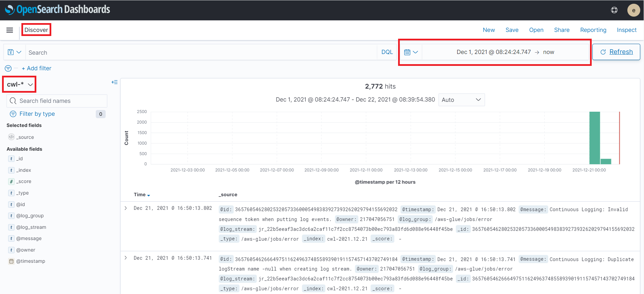Select the @message field
The image size is (644, 294).
click(29, 238)
